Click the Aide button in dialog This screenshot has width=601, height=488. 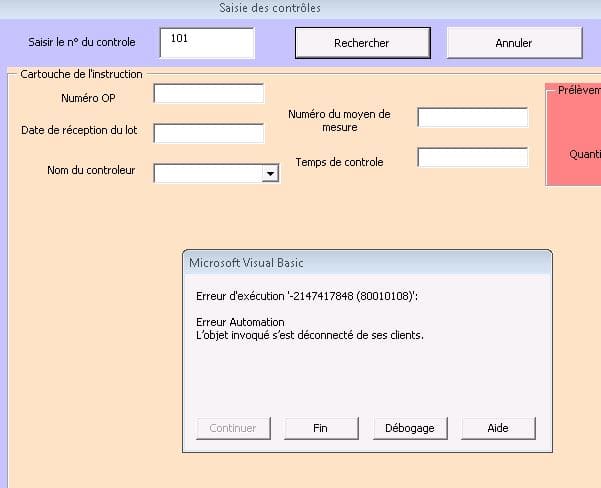498,428
